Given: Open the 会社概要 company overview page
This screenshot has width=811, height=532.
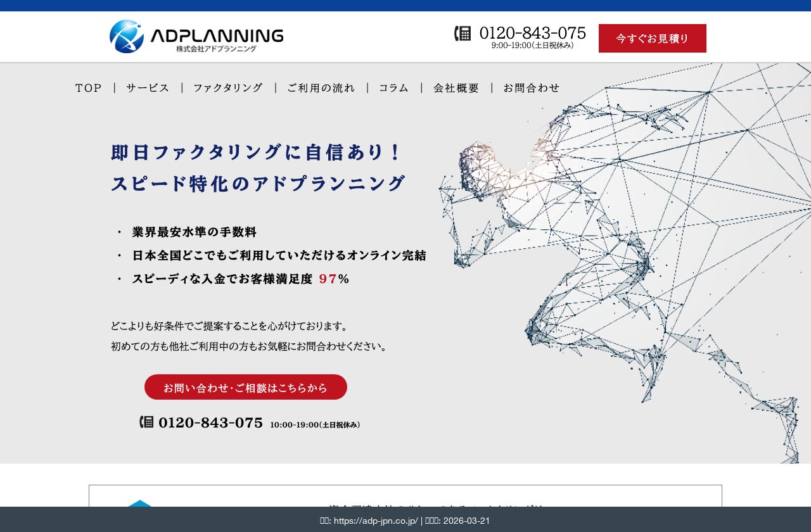Looking at the screenshot, I should point(456,88).
